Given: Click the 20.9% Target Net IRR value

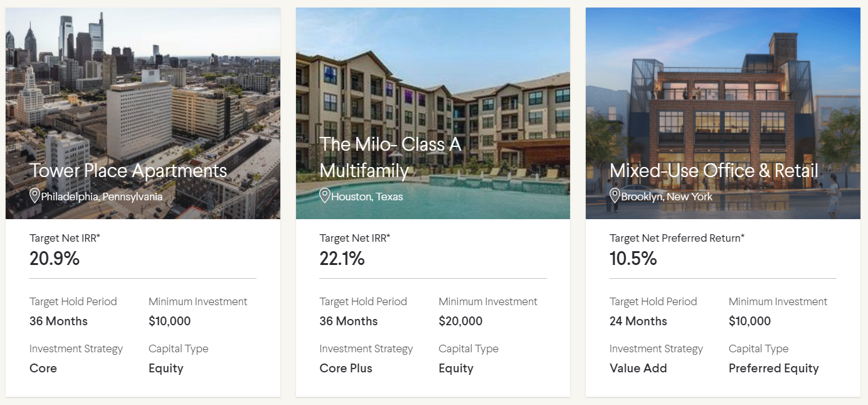Looking at the screenshot, I should (x=55, y=259).
